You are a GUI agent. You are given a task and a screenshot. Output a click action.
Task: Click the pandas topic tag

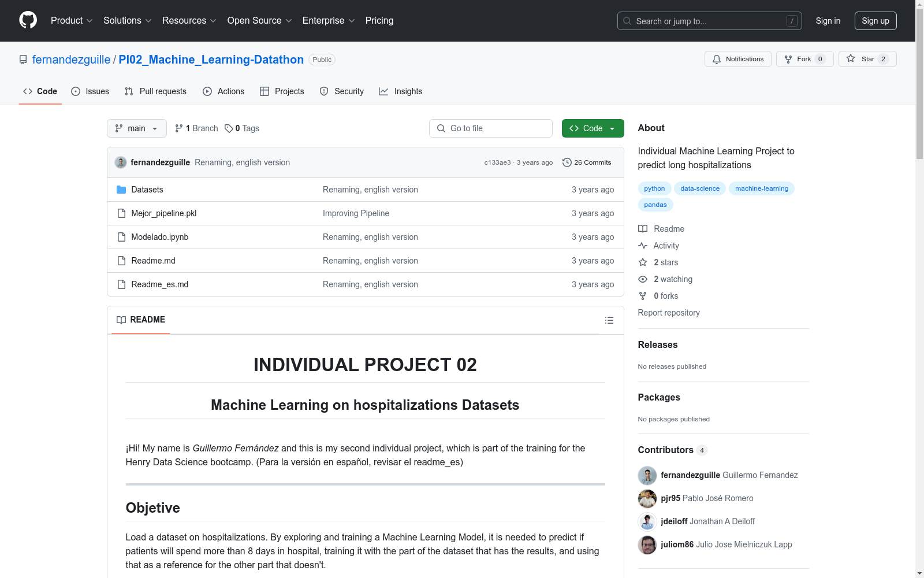pyautogui.click(x=655, y=205)
